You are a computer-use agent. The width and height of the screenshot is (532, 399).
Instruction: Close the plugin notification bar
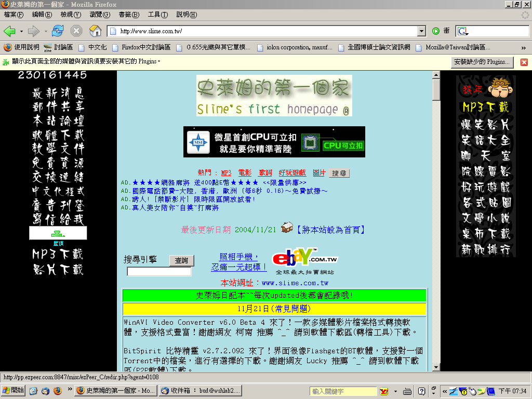524,62
